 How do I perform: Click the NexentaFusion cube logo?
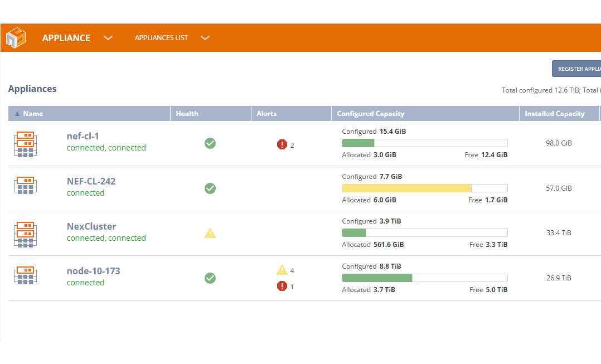[x=16, y=37]
